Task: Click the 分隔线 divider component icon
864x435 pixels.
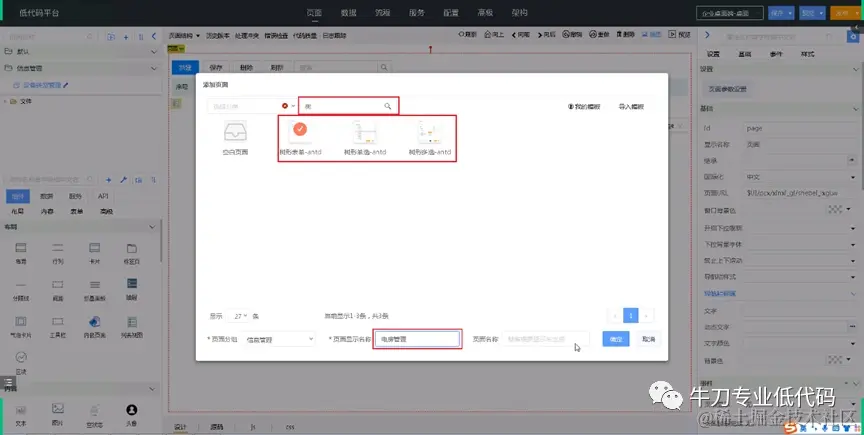Action: pyautogui.click(x=21, y=284)
